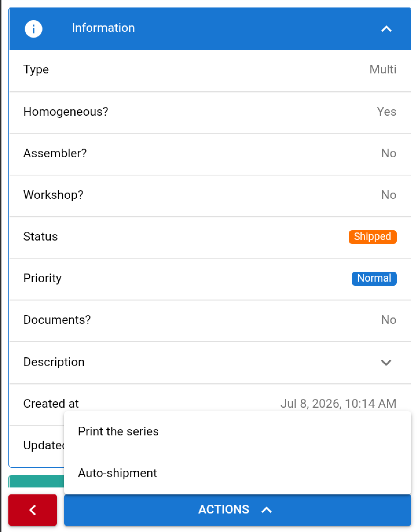Click the Normal priority badge
The image size is (418, 532).
click(x=374, y=278)
